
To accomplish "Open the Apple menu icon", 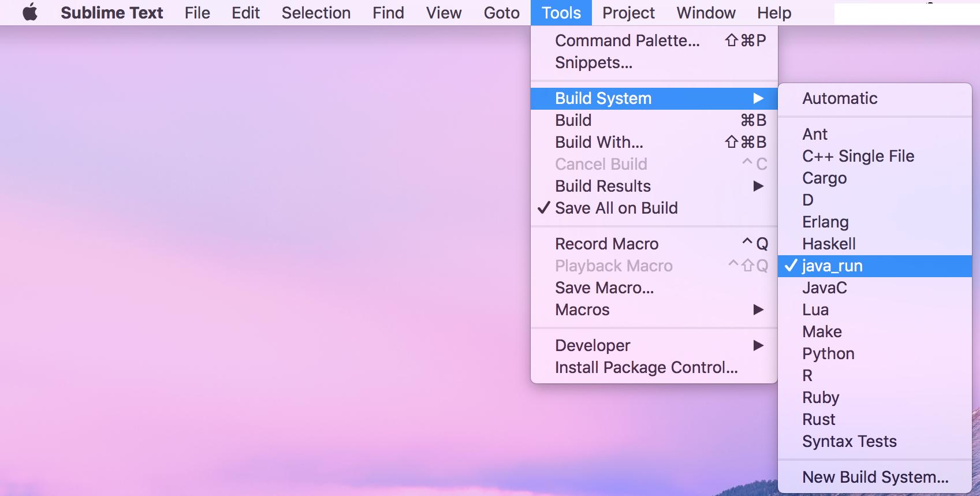I will tap(30, 12).
